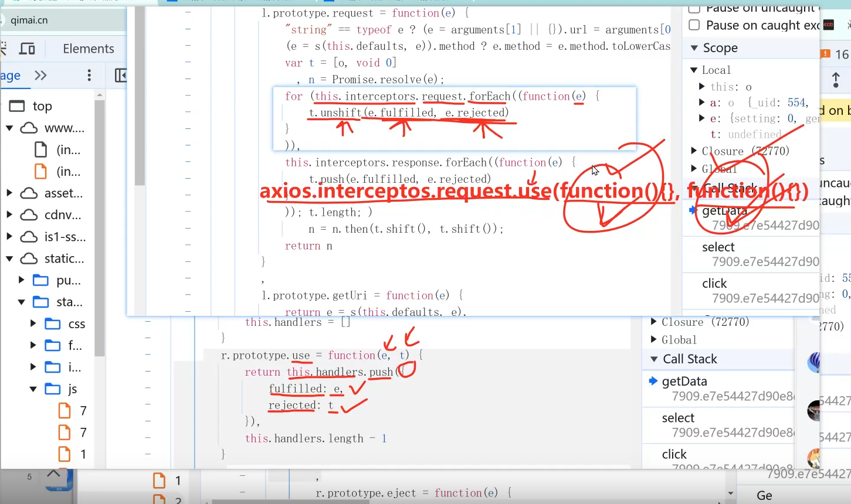This screenshot has width=851, height=504.
Task: Expand the cdnv... domain node
Action: pos(9,215)
